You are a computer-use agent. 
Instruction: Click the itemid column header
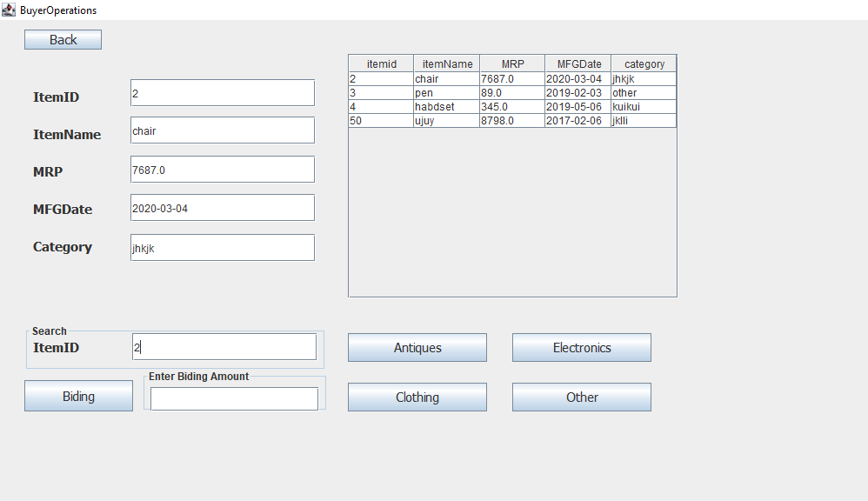tap(382, 63)
